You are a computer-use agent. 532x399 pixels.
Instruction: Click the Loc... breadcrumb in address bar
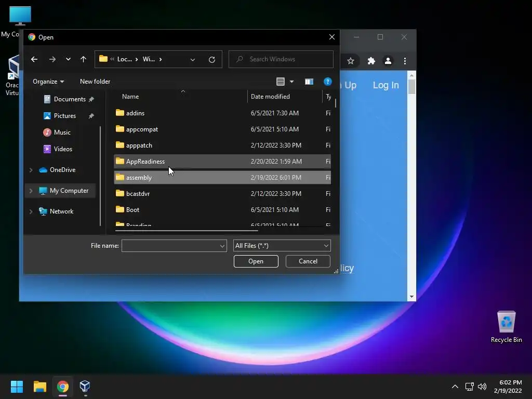[x=125, y=59]
